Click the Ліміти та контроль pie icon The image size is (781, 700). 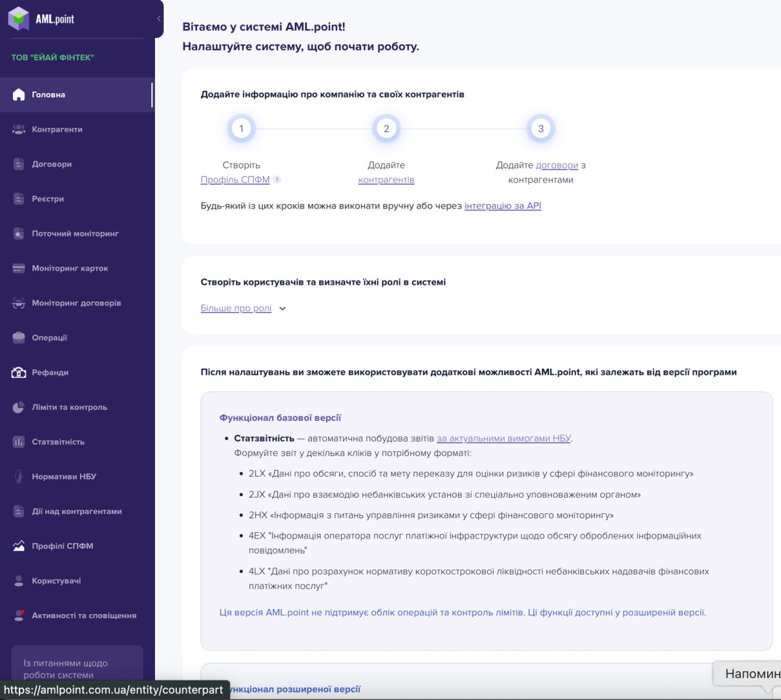[x=19, y=407]
